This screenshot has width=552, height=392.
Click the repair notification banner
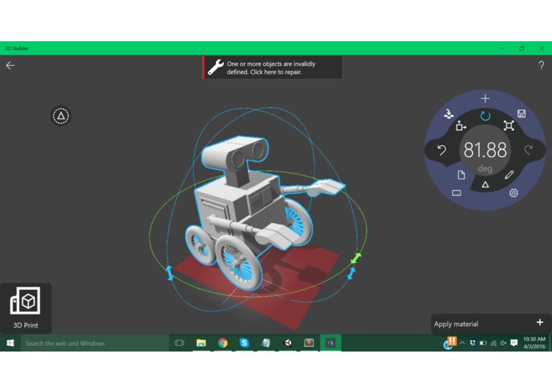[272, 68]
